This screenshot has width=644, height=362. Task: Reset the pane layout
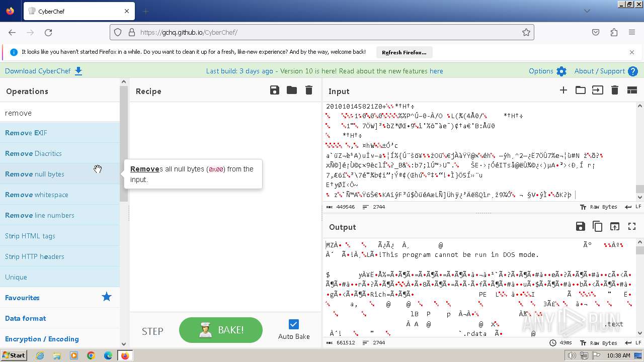(632, 90)
